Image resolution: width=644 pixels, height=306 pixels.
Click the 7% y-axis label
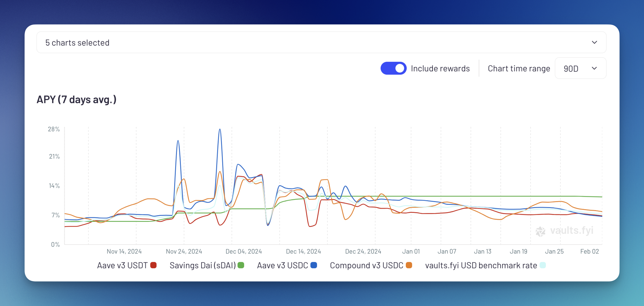coord(56,215)
